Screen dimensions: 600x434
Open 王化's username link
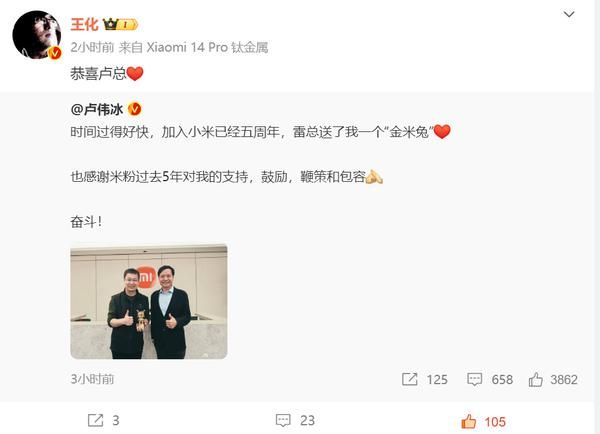(85, 24)
